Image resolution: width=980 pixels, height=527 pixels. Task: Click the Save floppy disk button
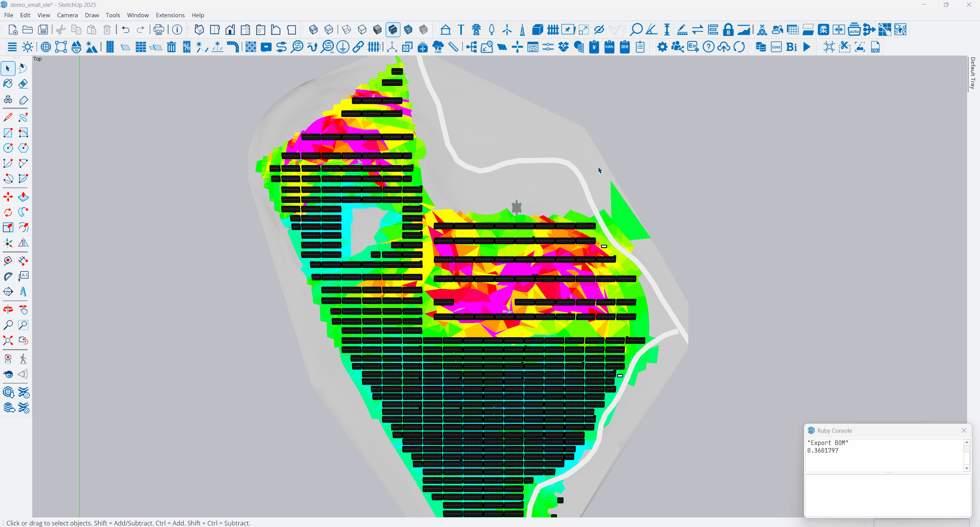pos(43,30)
